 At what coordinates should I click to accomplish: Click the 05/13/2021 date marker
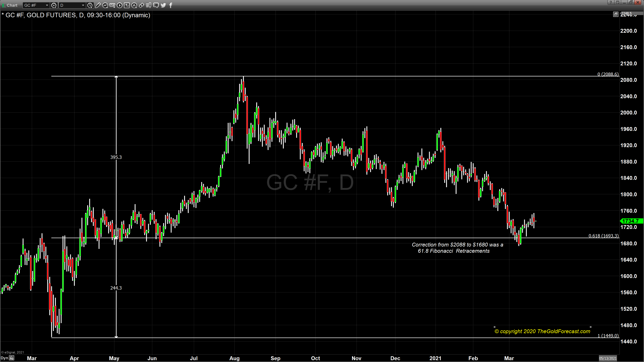(608, 358)
